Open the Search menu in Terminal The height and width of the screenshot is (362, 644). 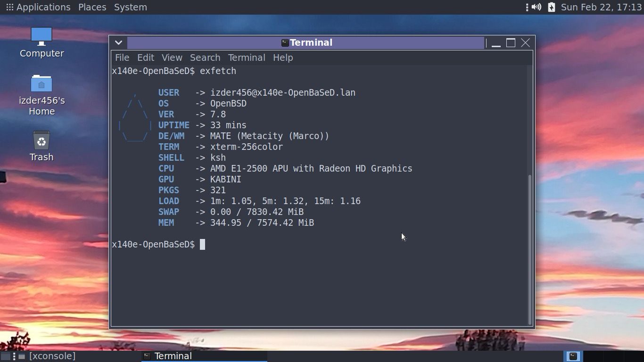click(x=205, y=58)
